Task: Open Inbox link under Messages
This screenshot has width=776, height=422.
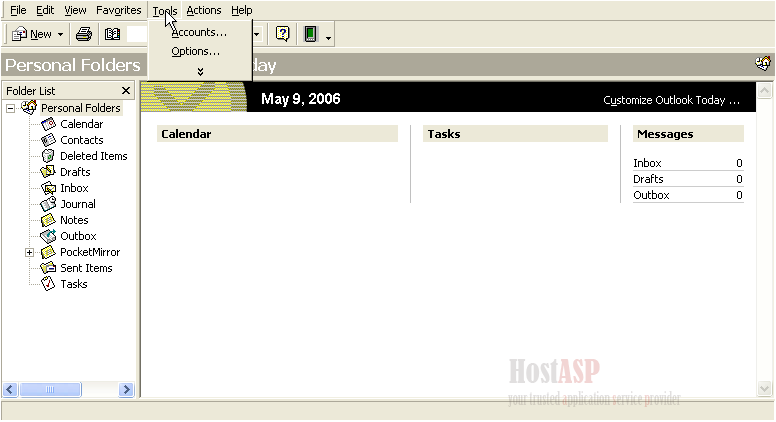Action: point(647,163)
